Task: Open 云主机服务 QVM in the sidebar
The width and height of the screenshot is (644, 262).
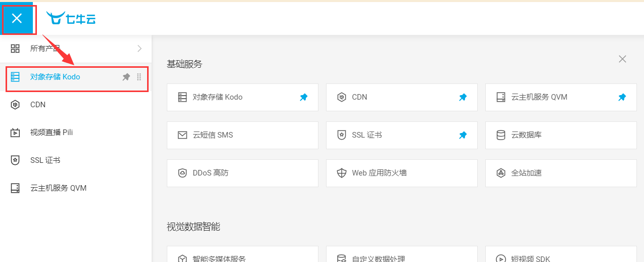Action: [76, 188]
